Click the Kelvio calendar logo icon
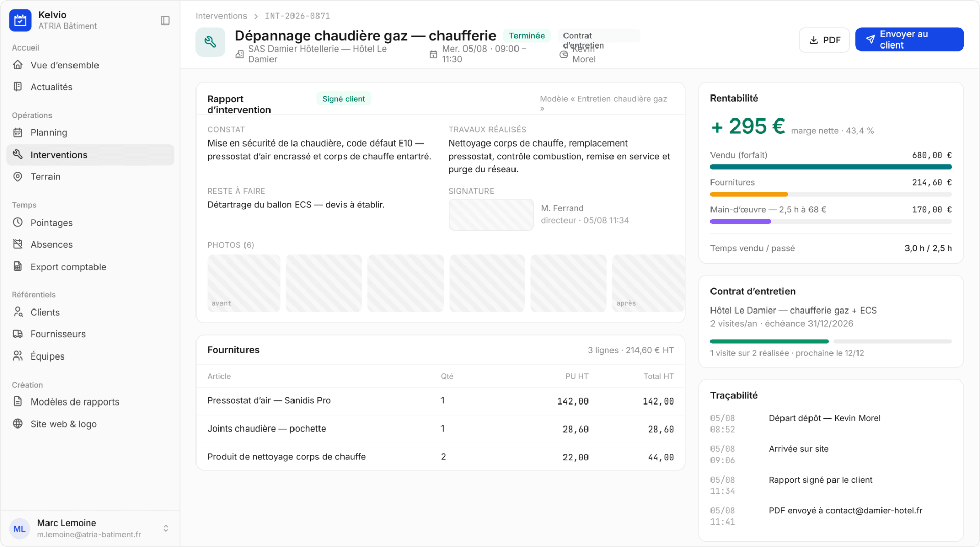The image size is (980, 547). 20,20
